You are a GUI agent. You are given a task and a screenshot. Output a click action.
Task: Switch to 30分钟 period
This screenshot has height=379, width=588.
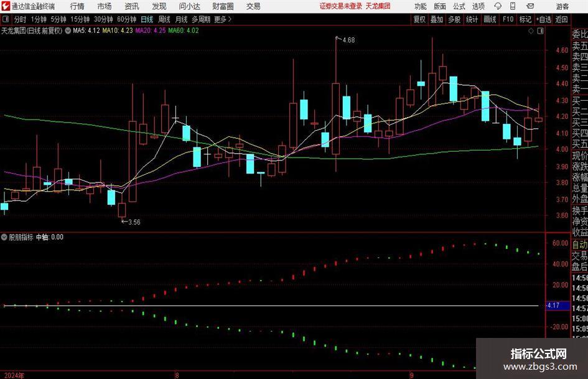click(103, 19)
